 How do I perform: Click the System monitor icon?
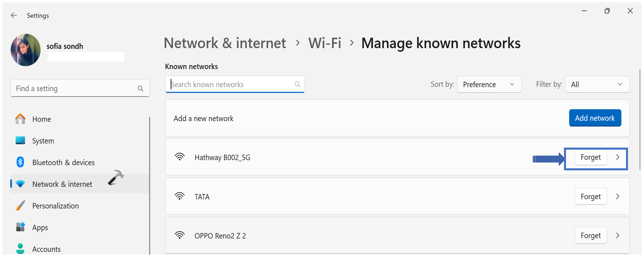coord(20,141)
